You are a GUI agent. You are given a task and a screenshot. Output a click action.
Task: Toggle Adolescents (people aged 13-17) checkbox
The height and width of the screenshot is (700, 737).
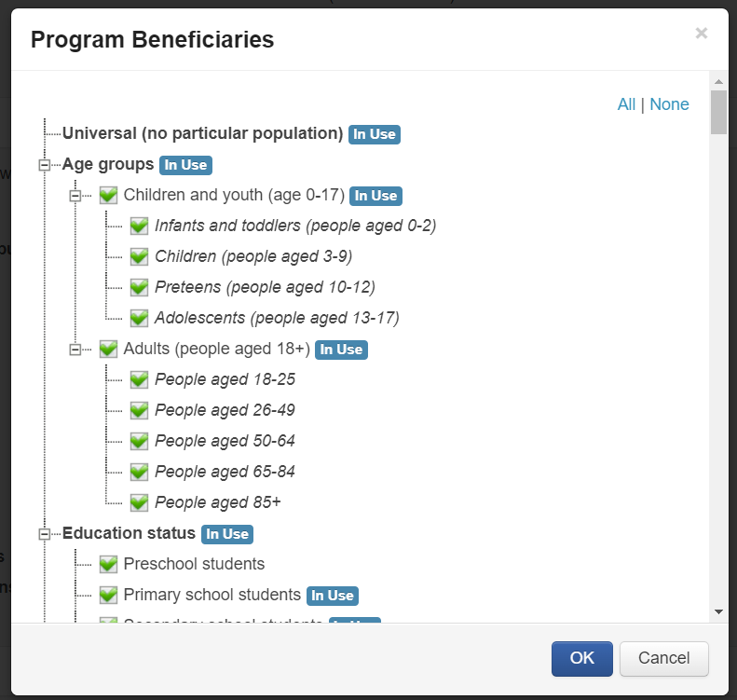click(x=139, y=318)
